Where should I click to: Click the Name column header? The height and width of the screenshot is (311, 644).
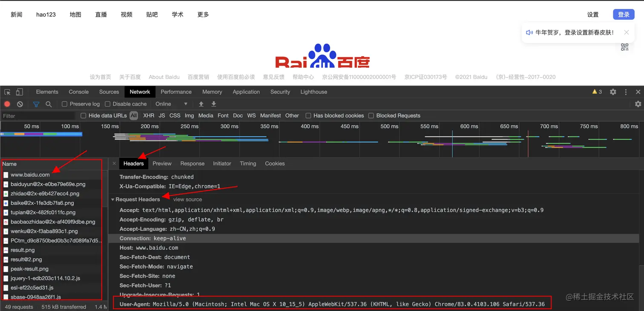pos(52,164)
